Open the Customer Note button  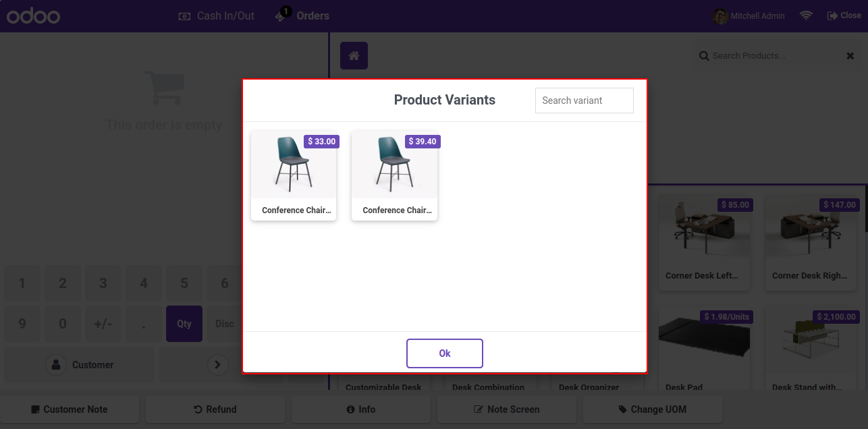[x=70, y=409]
